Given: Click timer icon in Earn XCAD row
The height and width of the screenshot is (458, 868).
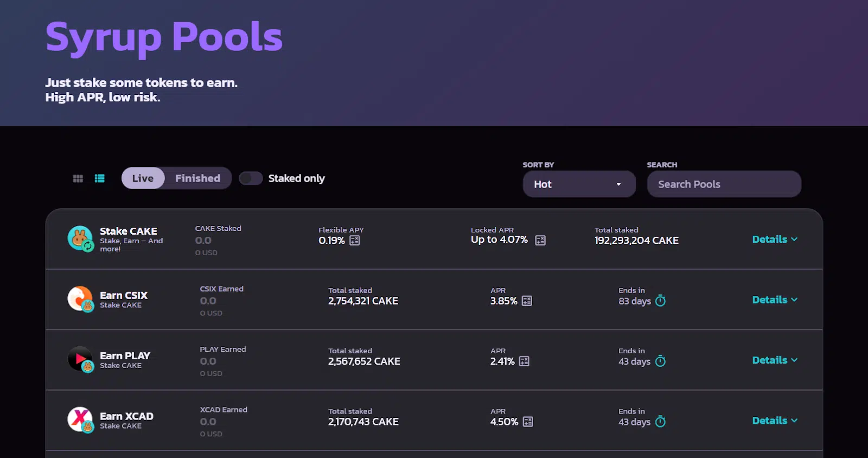Looking at the screenshot, I should click(x=660, y=422).
